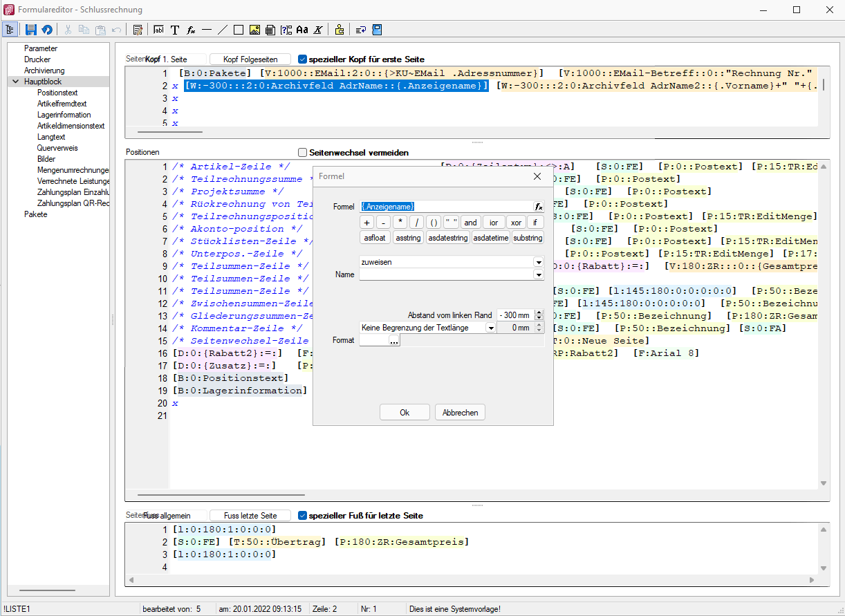Choose the diagonal line tool
The width and height of the screenshot is (845, 616).
click(222, 30)
